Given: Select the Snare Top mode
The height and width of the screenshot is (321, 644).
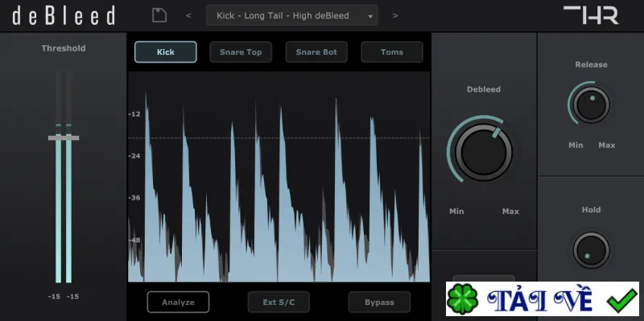Looking at the screenshot, I should (241, 52).
